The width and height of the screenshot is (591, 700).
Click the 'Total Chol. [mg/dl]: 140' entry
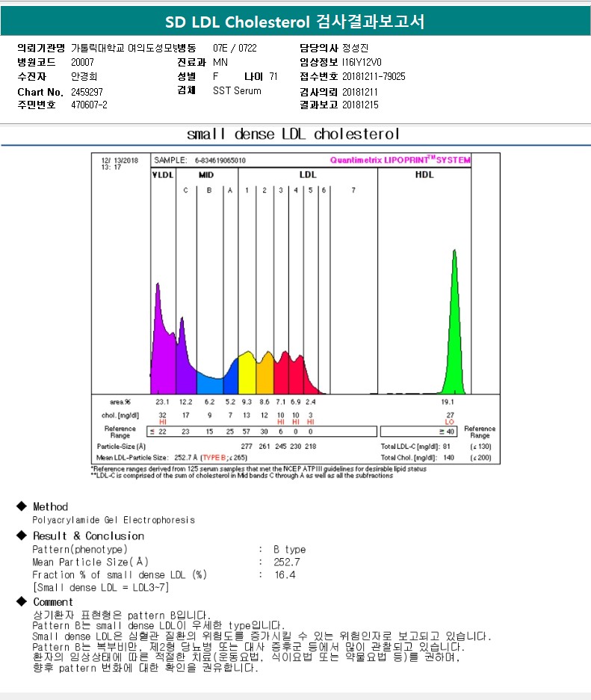coord(418,458)
